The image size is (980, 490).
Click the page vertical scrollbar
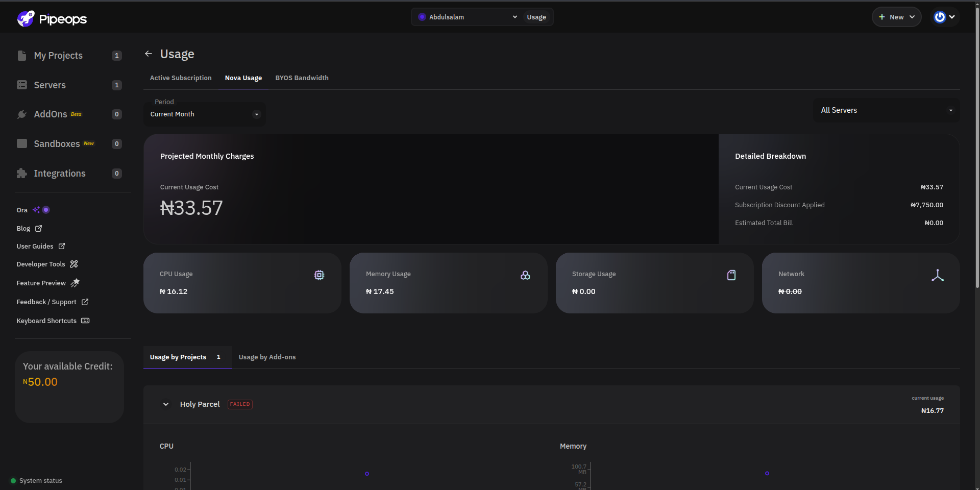[977, 148]
